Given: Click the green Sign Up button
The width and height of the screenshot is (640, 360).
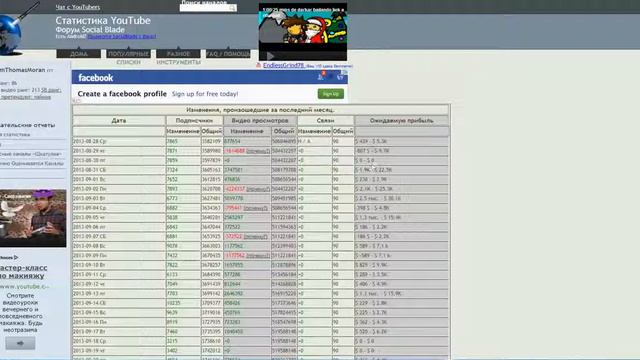Looking at the screenshot, I should [x=331, y=94].
